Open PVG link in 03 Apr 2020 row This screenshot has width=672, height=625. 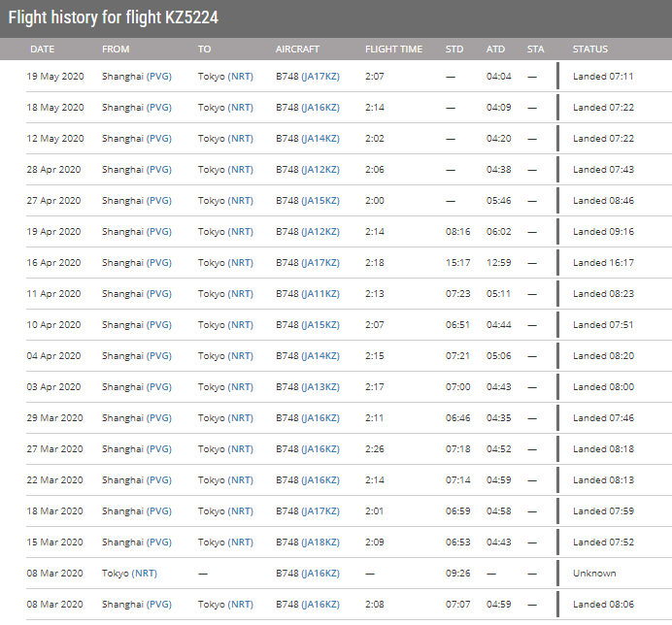pyautogui.click(x=159, y=387)
